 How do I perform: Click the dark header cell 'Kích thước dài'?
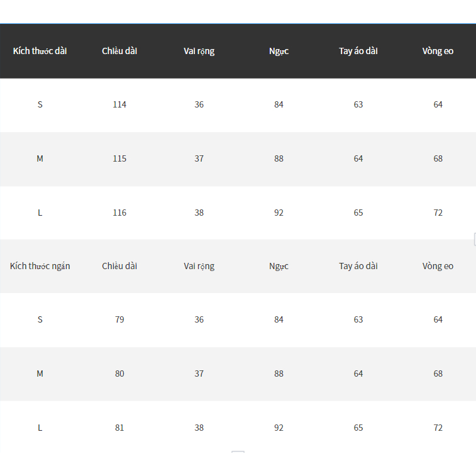40,51
